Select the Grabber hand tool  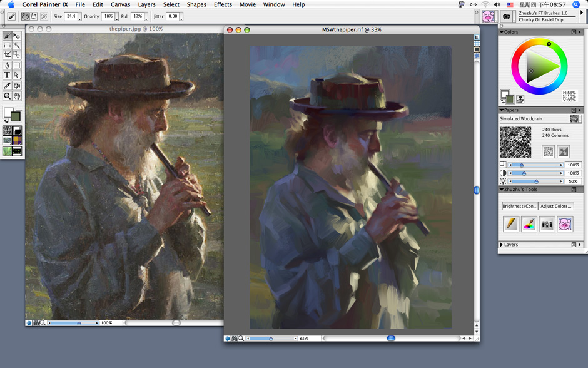[x=16, y=96]
